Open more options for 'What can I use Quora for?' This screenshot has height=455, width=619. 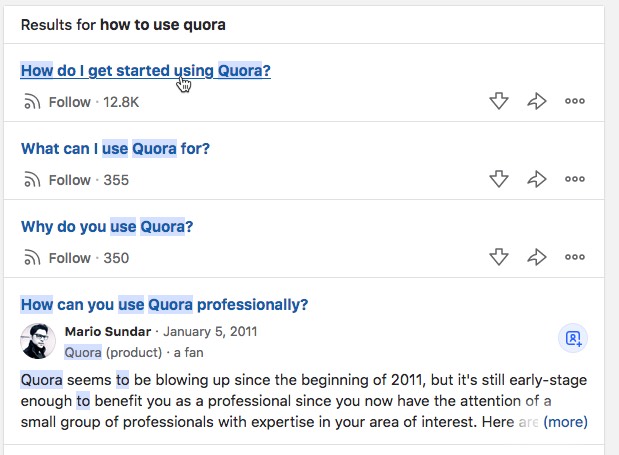coord(575,179)
